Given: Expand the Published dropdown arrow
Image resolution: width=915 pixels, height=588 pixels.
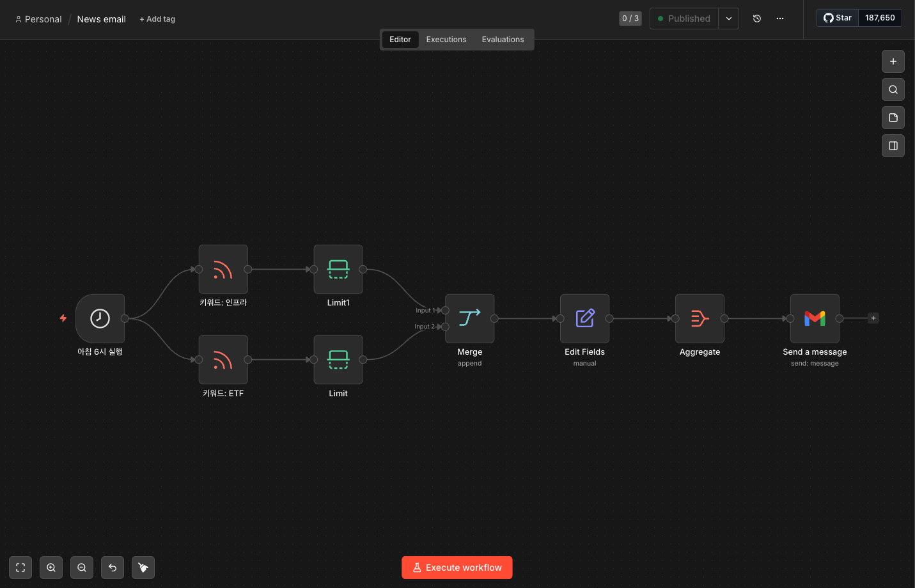Looking at the screenshot, I should coord(729,19).
